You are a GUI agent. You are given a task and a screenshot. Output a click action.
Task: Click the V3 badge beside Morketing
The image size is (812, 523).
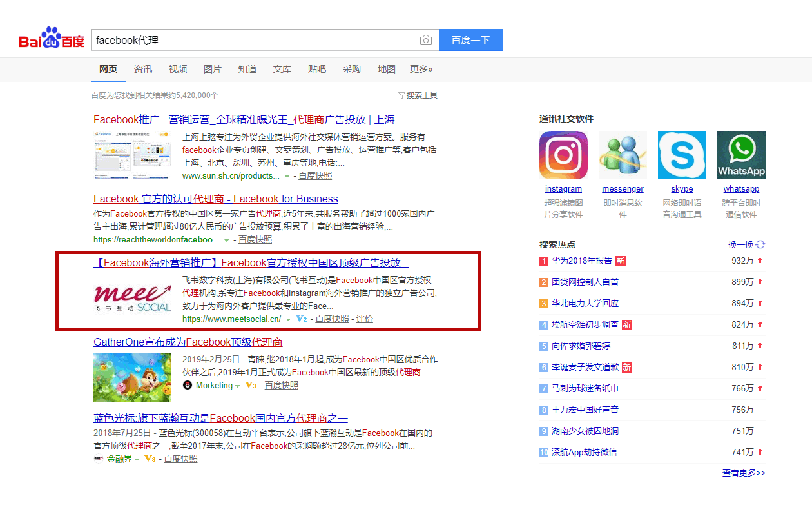pyautogui.click(x=251, y=386)
